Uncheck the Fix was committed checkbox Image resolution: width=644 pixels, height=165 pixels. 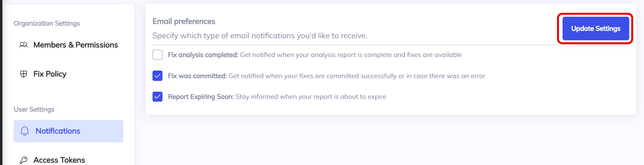pos(158,76)
